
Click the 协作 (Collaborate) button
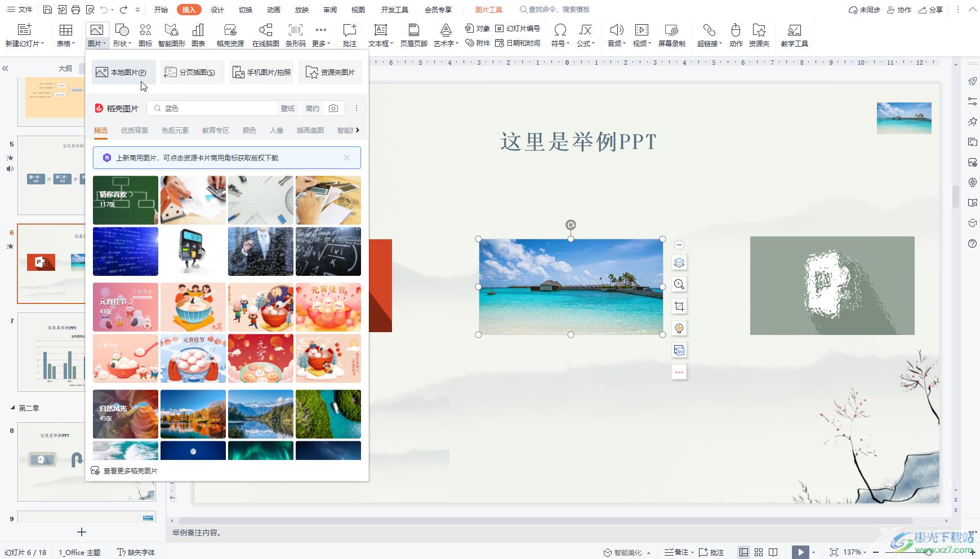click(x=899, y=10)
